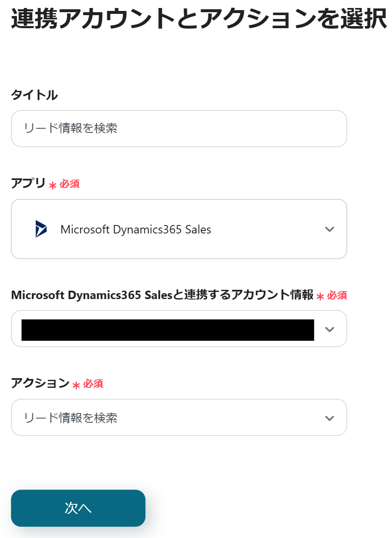The height and width of the screenshot is (538, 392).
Task: Click the Microsoft Dynamics365 Sales logo icon
Action: (x=41, y=229)
